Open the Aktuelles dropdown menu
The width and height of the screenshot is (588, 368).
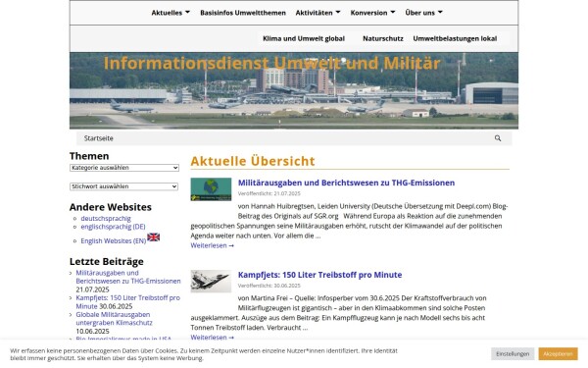coord(171,13)
